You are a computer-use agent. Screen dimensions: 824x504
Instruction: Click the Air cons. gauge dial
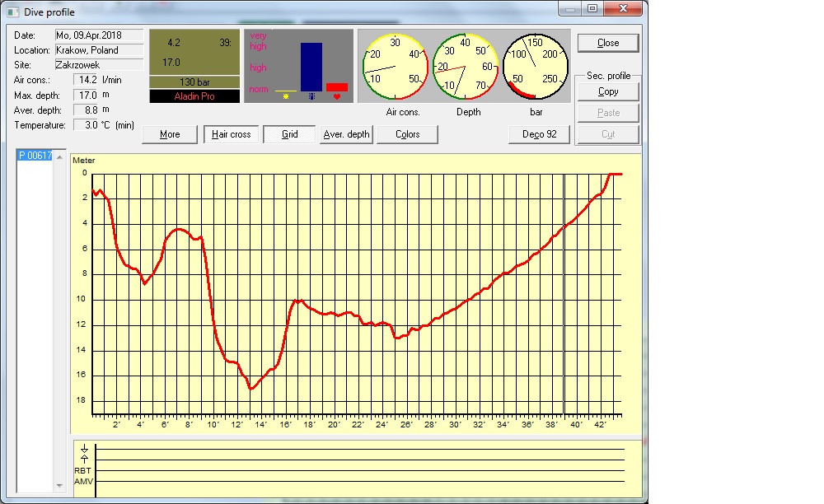click(x=395, y=67)
